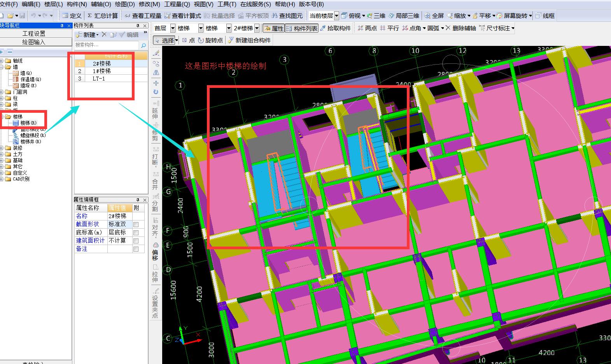Click the open file folder icon
This screenshot has height=364, width=611.
tap(11, 16)
